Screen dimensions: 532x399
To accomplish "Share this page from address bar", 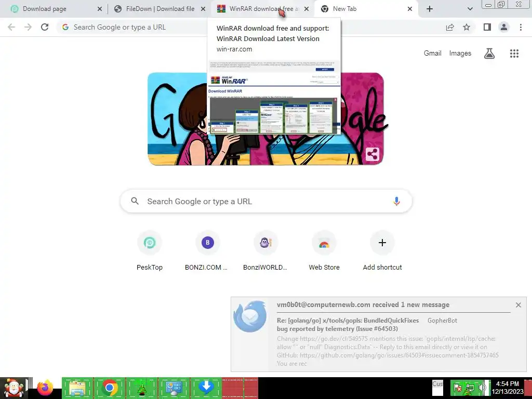I will (x=450, y=27).
